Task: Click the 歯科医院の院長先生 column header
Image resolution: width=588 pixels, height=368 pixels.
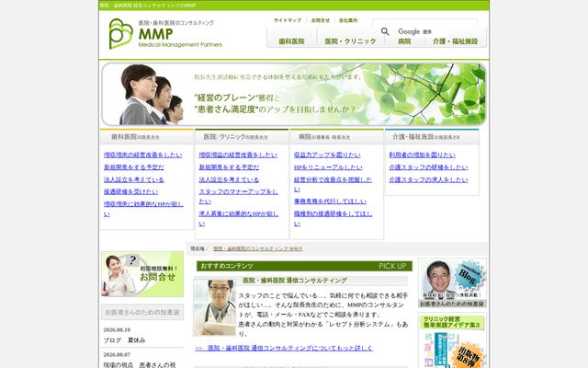Action: click(147, 137)
